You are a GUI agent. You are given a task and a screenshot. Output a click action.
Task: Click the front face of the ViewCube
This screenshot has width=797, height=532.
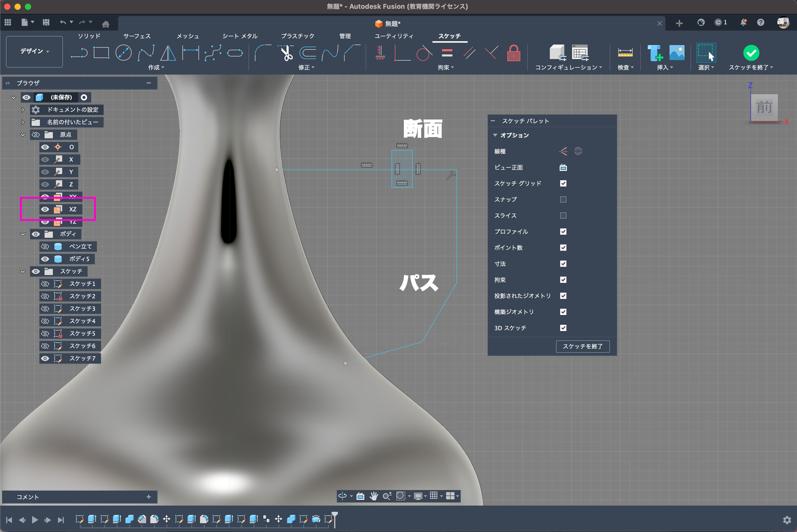[x=764, y=108]
